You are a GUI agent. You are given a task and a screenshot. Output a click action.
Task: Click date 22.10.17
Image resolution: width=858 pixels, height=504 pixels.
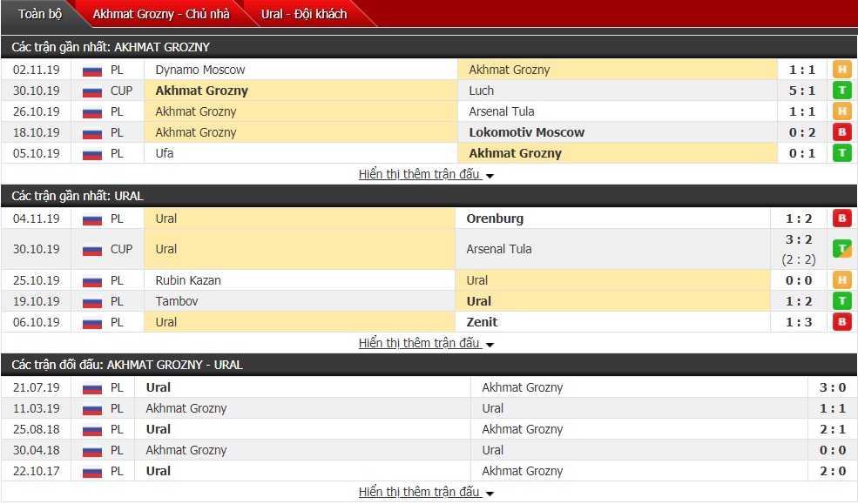[x=36, y=471]
